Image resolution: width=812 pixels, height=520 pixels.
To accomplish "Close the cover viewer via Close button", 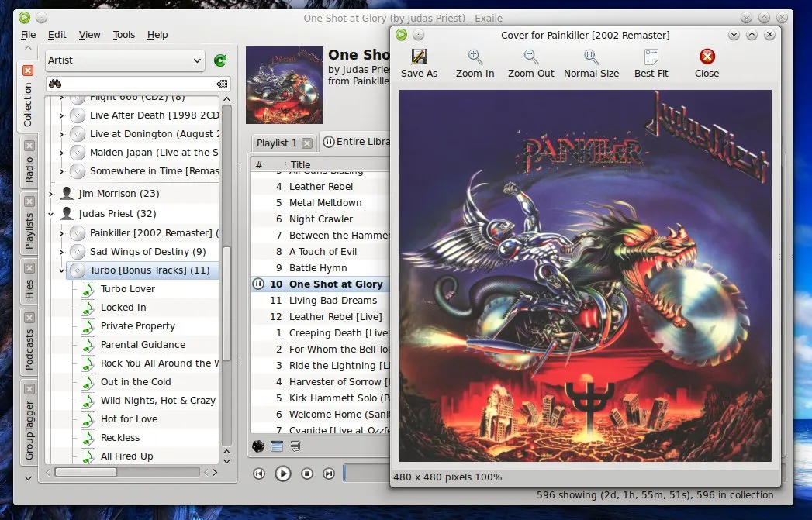I will point(707,63).
